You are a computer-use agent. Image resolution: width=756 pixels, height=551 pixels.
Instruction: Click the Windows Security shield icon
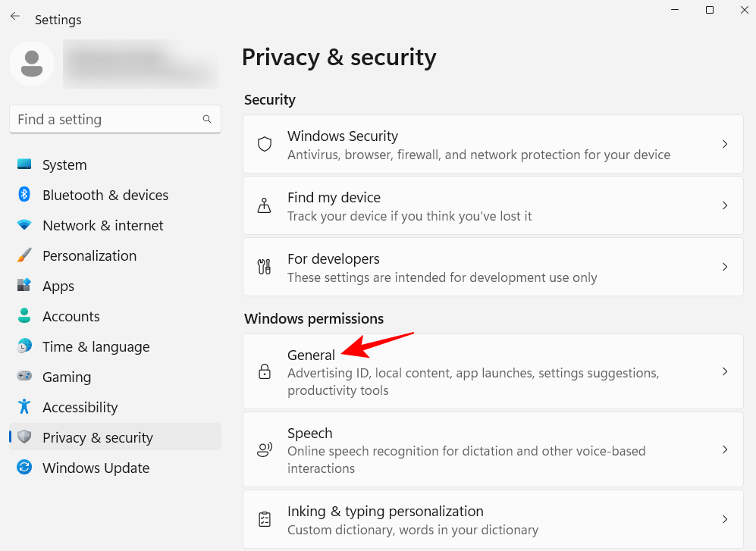click(265, 144)
